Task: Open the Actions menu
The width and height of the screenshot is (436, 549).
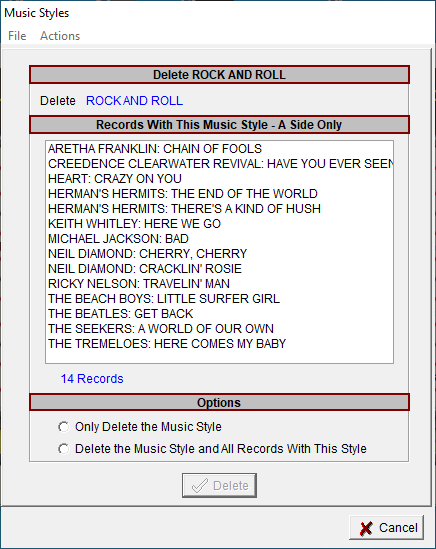Action: coord(60,36)
